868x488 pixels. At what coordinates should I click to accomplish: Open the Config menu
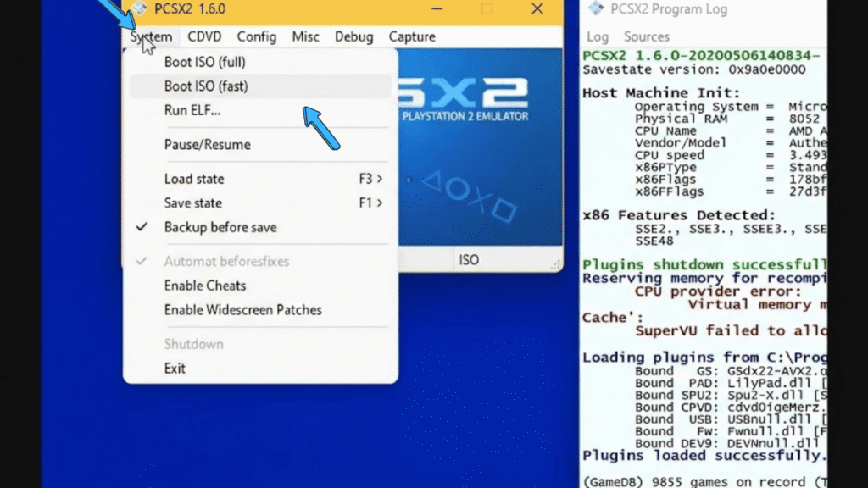(x=256, y=36)
